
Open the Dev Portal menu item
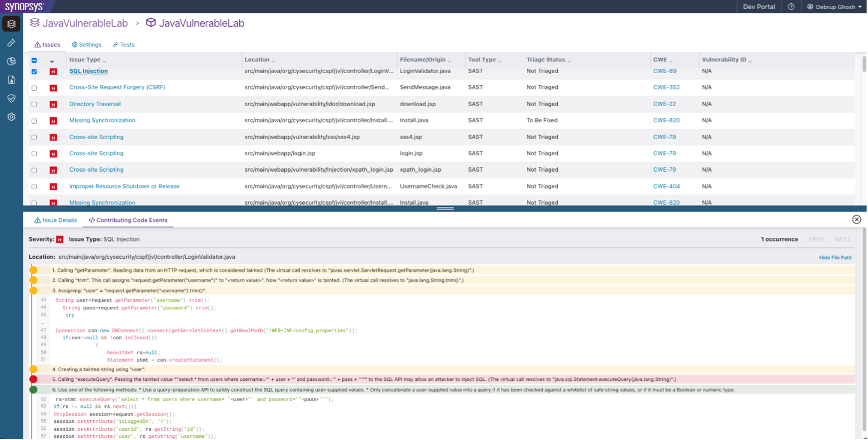click(x=759, y=7)
